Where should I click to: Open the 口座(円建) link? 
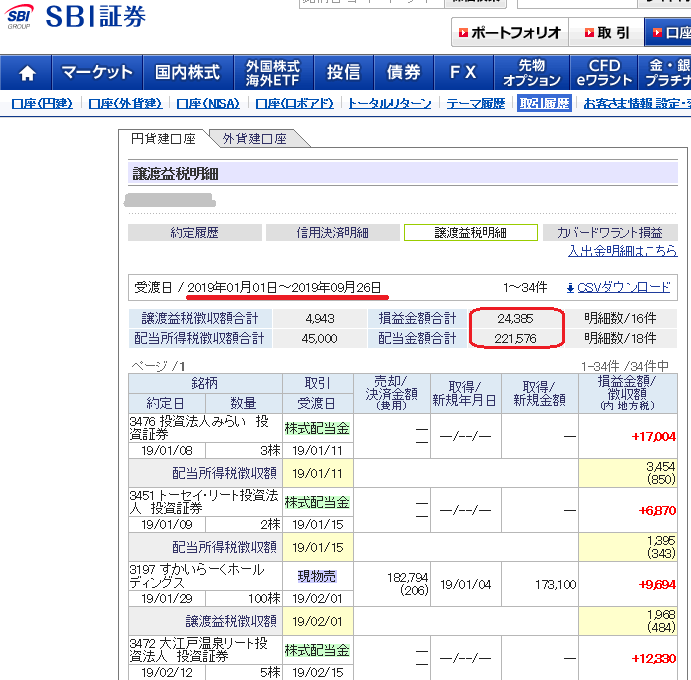coord(42,104)
